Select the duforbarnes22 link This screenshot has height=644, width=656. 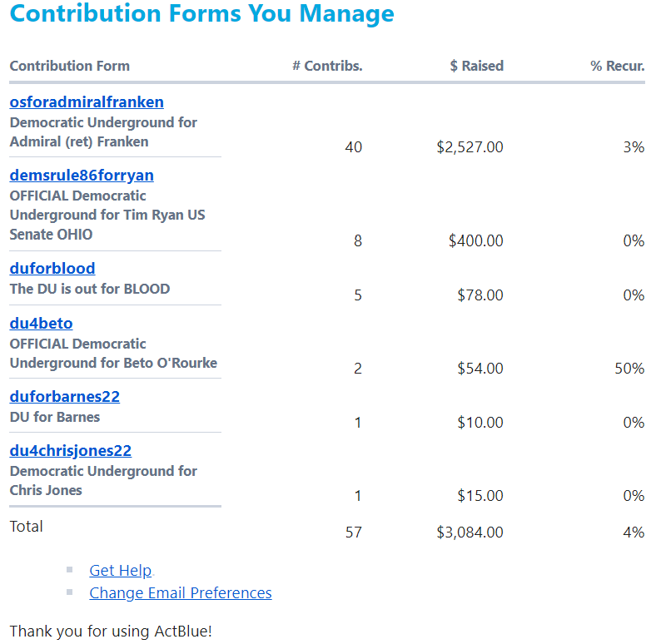64,397
